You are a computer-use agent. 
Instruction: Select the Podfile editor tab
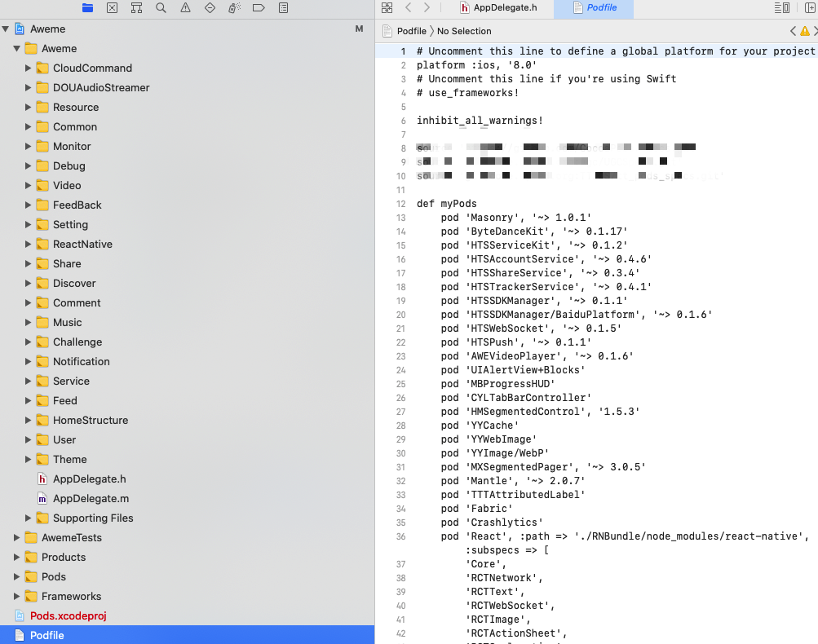594,8
